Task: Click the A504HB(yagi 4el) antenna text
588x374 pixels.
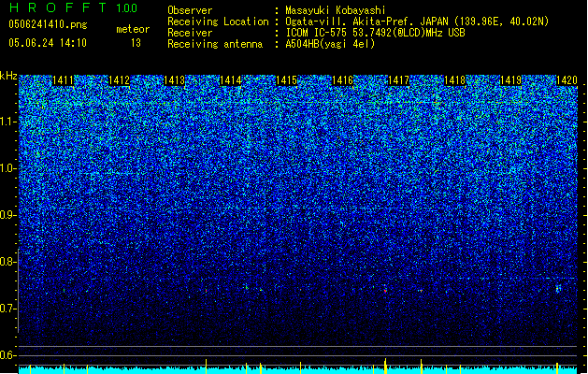Action: pyautogui.click(x=330, y=44)
